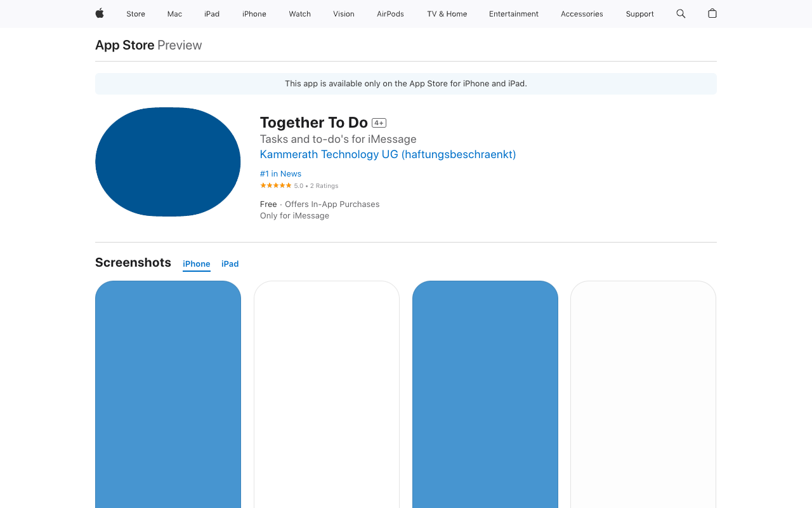Select the iPhone screenshots tab

coord(197,264)
